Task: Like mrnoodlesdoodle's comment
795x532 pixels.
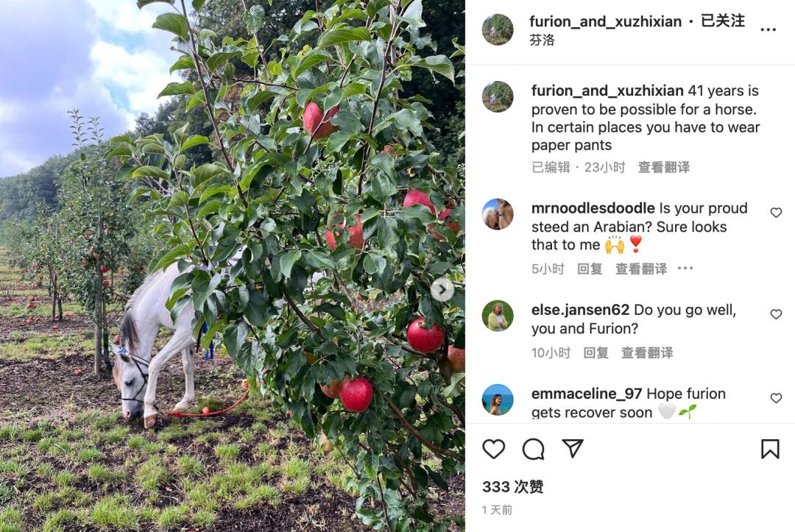Action: click(776, 213)
